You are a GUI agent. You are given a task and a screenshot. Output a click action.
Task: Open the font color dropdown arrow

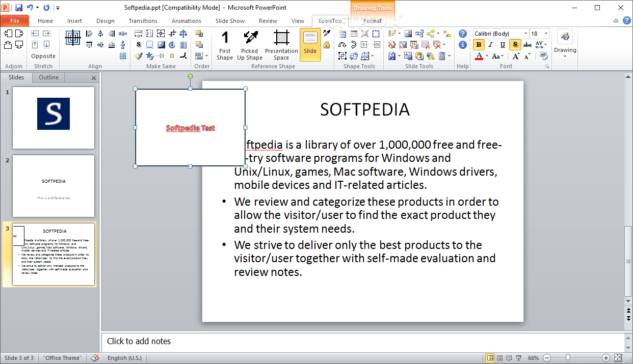[487, 56]
